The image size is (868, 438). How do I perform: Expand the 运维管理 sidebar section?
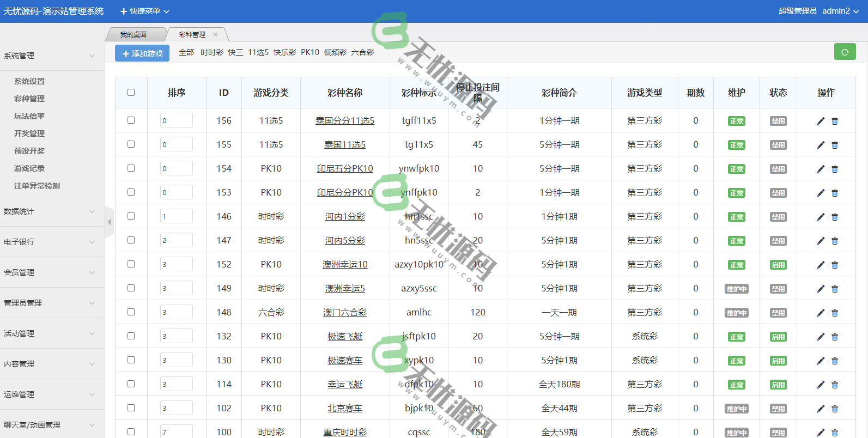click(x=52, y=394)
